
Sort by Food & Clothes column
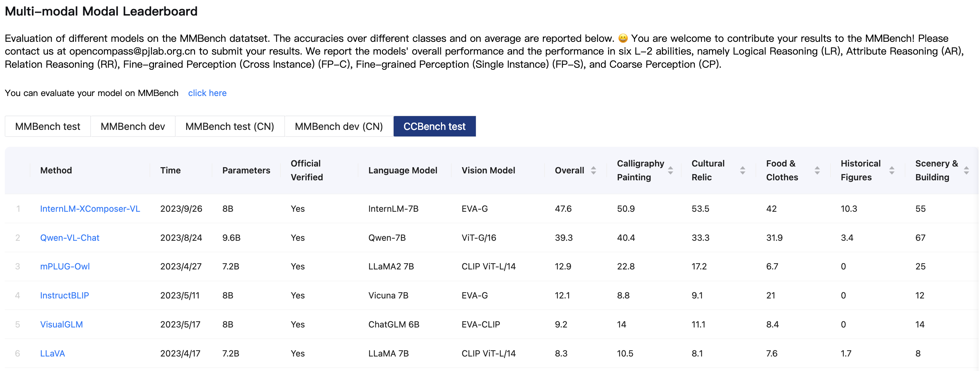pyautogui.click(x=817, y=170)
